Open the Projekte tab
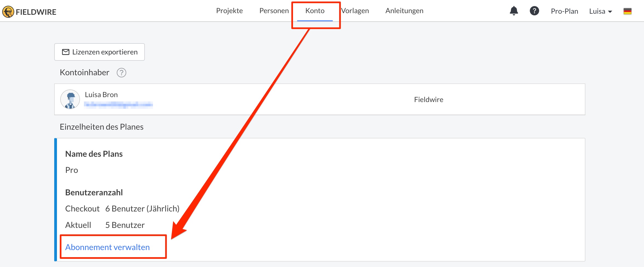644x267 pixels. [x=229, y=11]
